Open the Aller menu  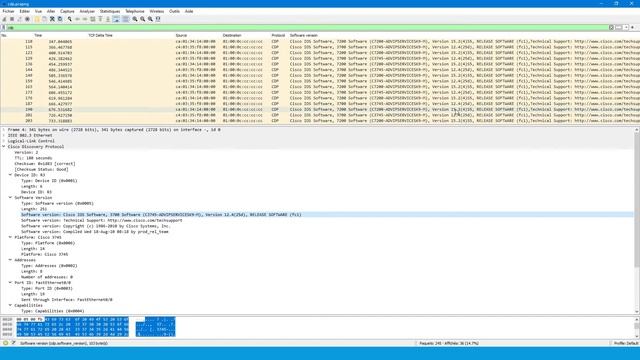tap(51, 11)
